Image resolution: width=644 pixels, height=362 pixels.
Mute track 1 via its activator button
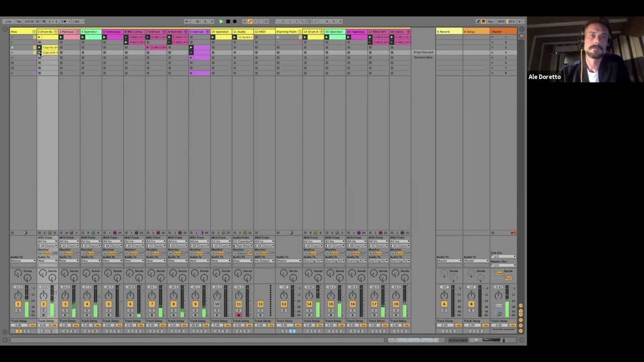(x=18, y=304)
